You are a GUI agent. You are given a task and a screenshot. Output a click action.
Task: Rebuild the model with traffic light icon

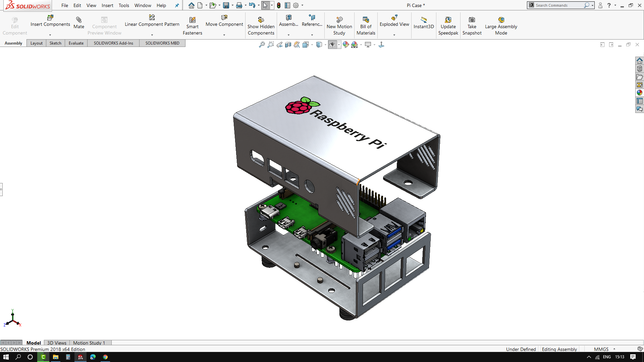point(279,5)
